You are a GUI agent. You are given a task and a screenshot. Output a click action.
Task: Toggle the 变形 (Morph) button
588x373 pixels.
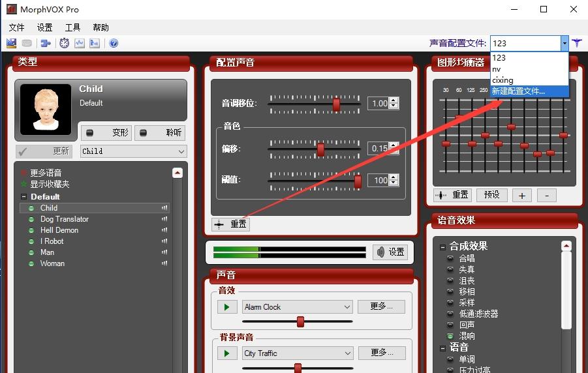[106, 132]
